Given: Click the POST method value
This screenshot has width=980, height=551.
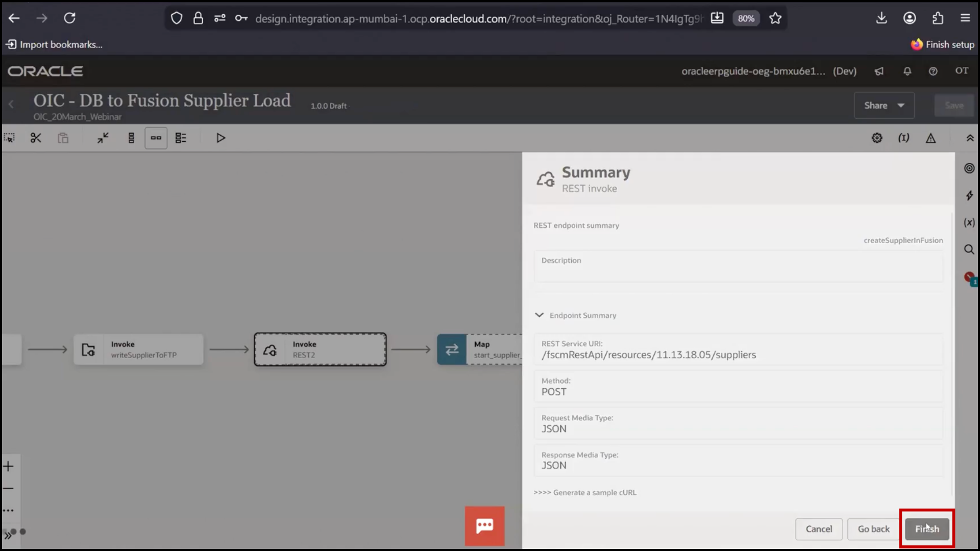Looking at the screenshot, I should pyautogui.click(x=554, y=392).
